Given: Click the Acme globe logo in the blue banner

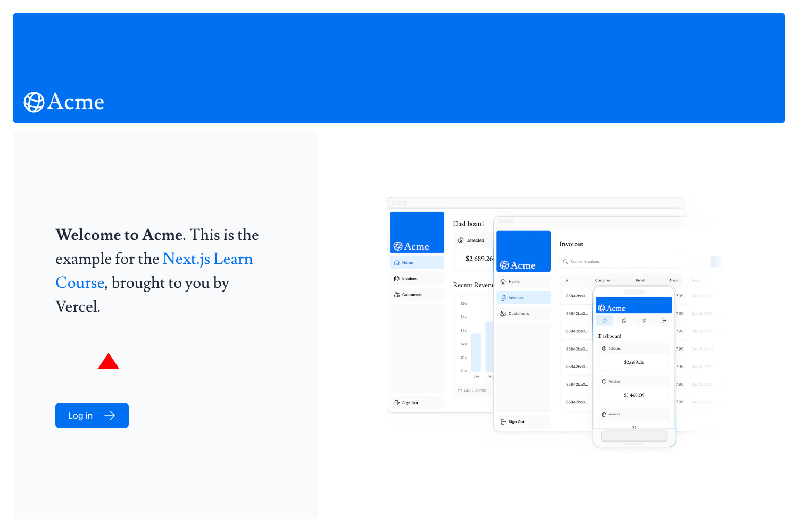Looking at the screenshot, I should tap(33, 102).
